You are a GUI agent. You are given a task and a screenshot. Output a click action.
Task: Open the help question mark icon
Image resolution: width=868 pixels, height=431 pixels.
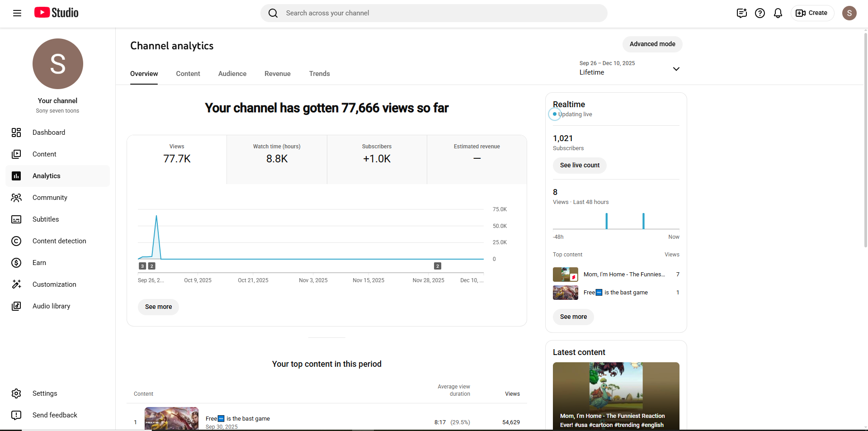(x=759, y=13)
